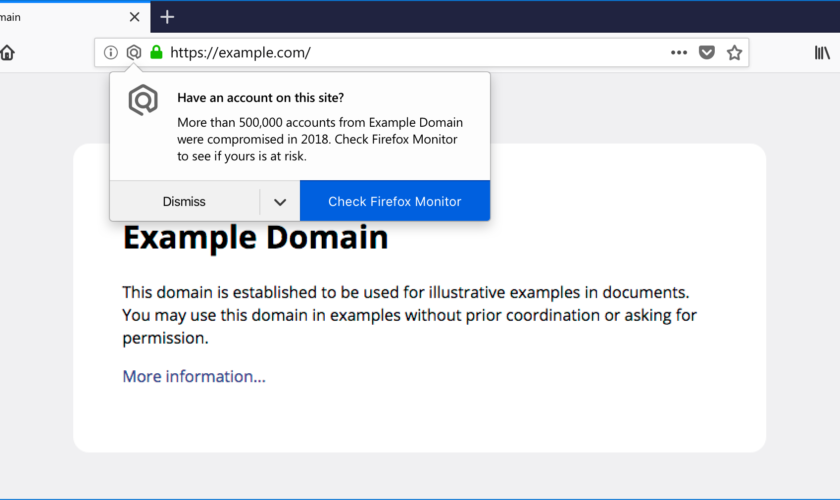
Task: Click the green padlock security icon
Action: coord(156,53)
